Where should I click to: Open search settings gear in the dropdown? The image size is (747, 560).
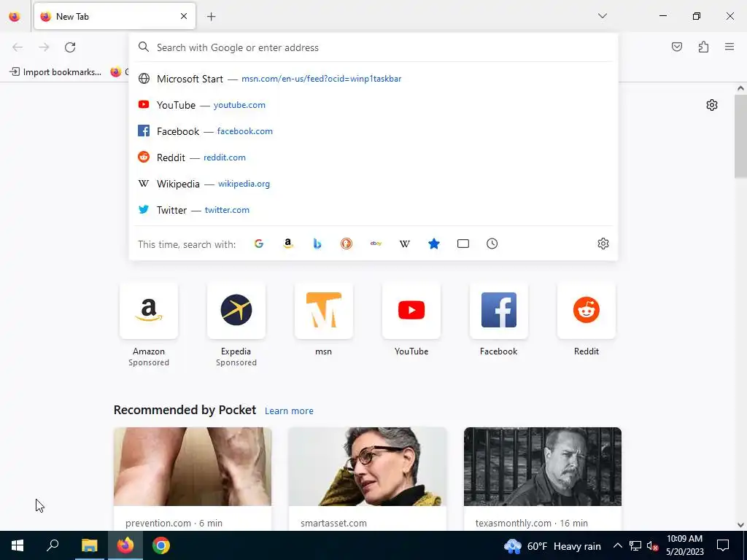pyautogui.click(x=603, y=244)
